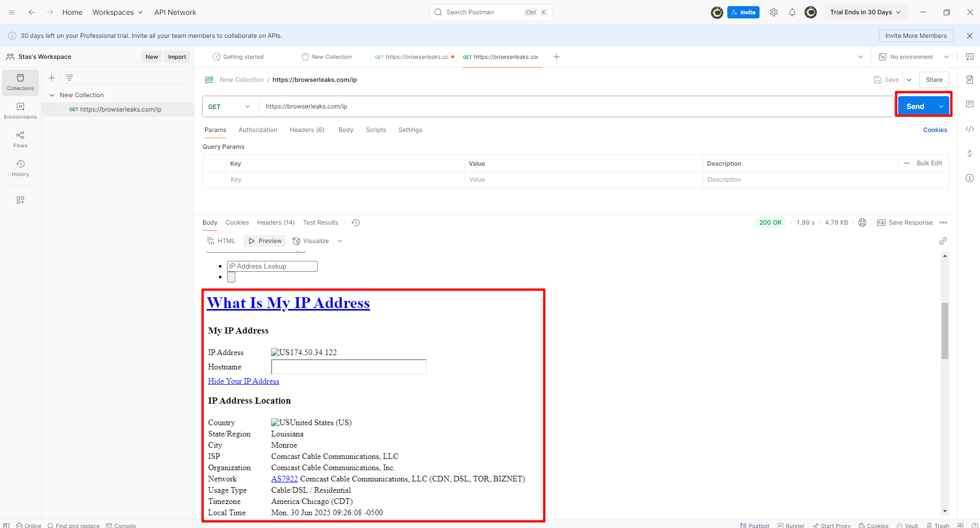Open the Flows sidebar icon

pyautogui.click(x=20, y=139)
